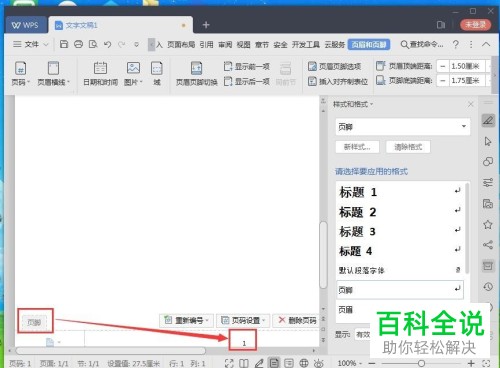Open the 视图 ribbon tab

coord(243,44)
